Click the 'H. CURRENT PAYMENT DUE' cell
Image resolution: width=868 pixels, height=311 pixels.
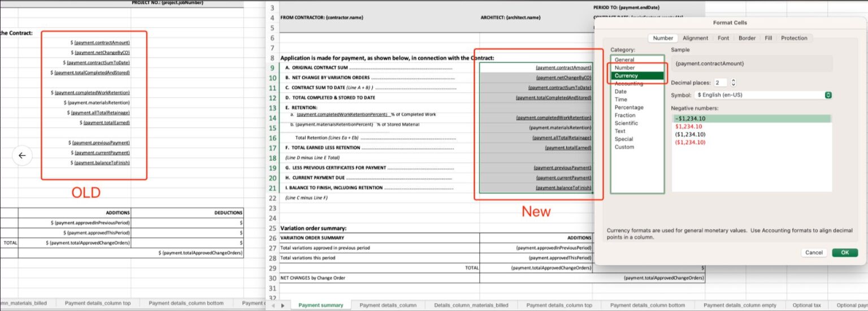(379, 178)
